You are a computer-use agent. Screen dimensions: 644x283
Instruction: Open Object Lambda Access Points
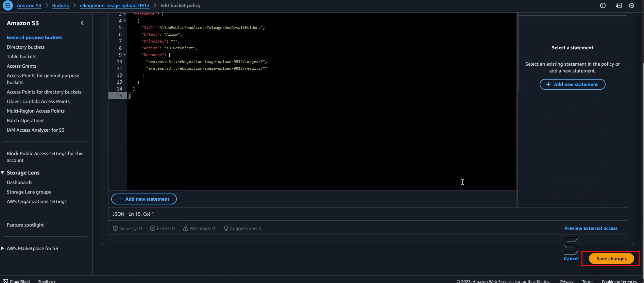[38, 101]
